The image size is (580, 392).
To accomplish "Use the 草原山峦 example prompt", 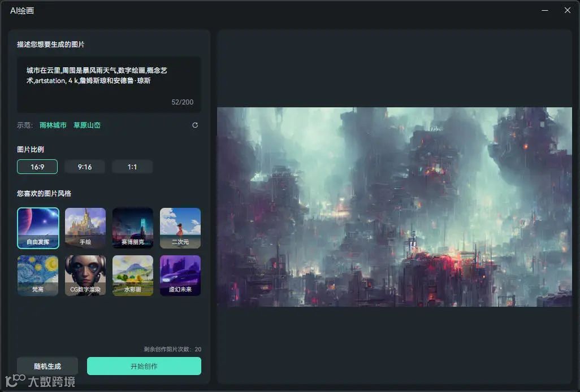I will [x=87, y=125].
